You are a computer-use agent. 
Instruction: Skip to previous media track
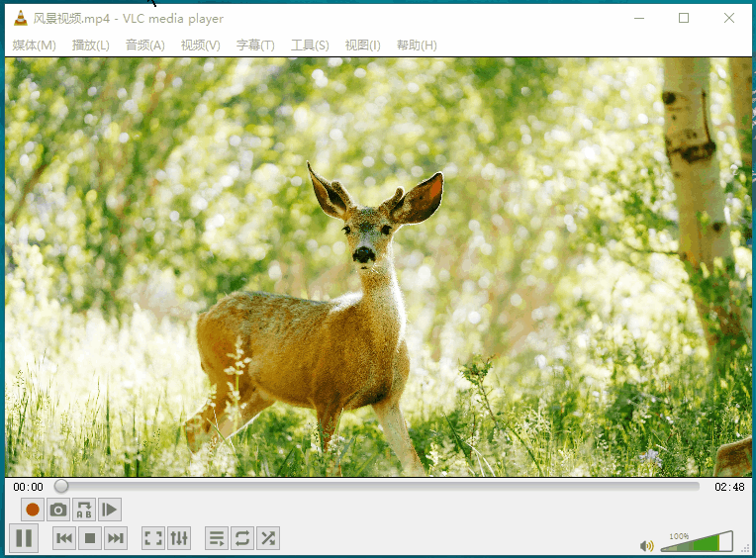(x=64, y=538)
